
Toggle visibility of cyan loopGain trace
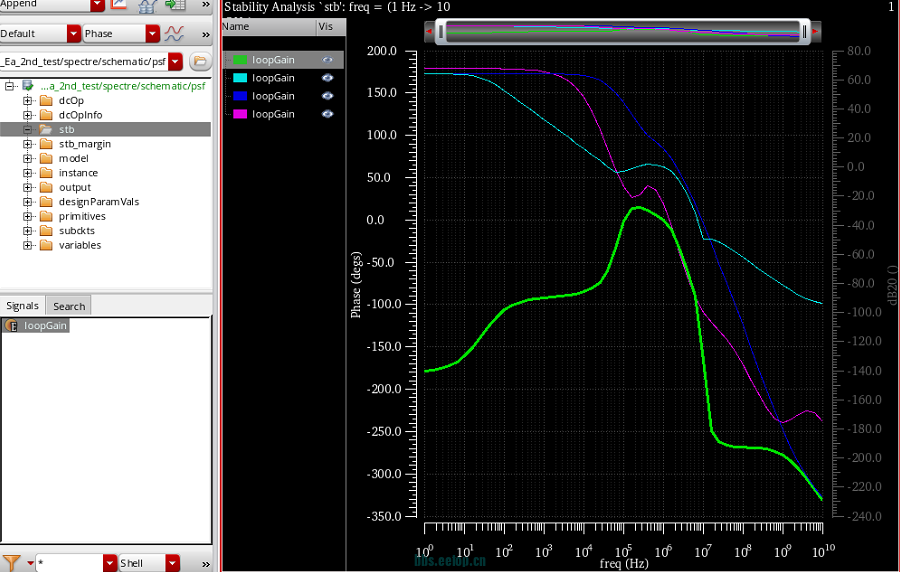tap(327, 78)
